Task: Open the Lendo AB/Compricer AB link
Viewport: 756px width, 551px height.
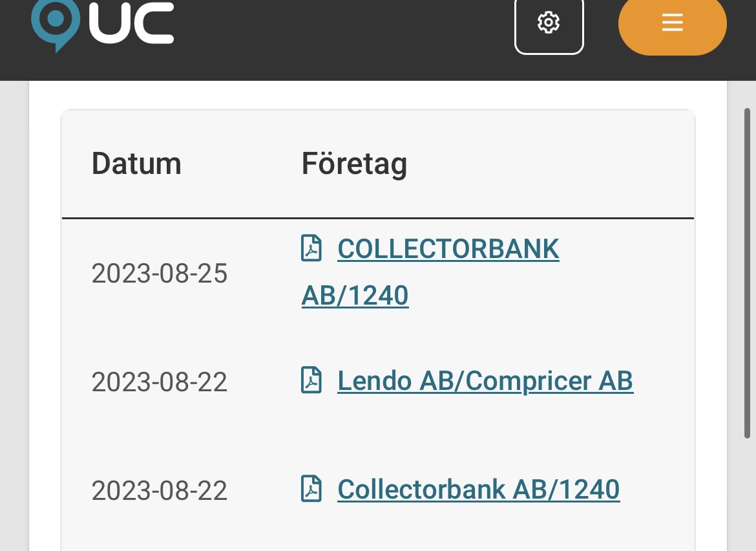Action: point(485,381)
